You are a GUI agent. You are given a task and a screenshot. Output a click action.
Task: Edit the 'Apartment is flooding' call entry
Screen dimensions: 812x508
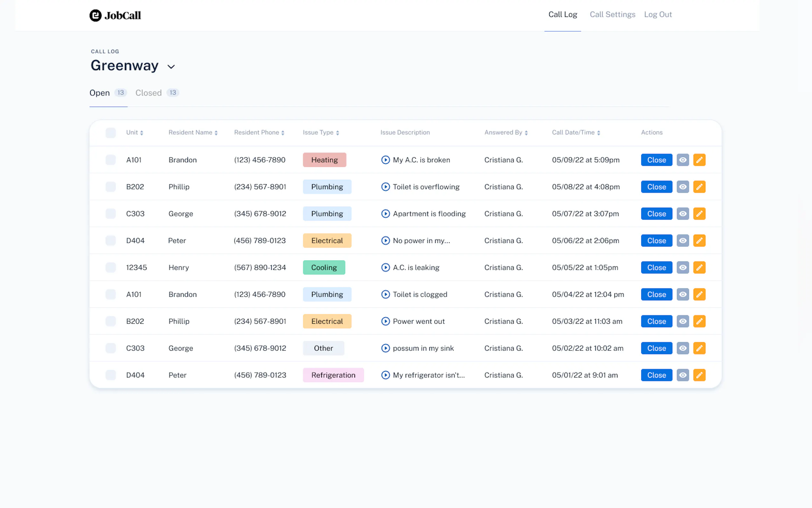coord(699,214)
